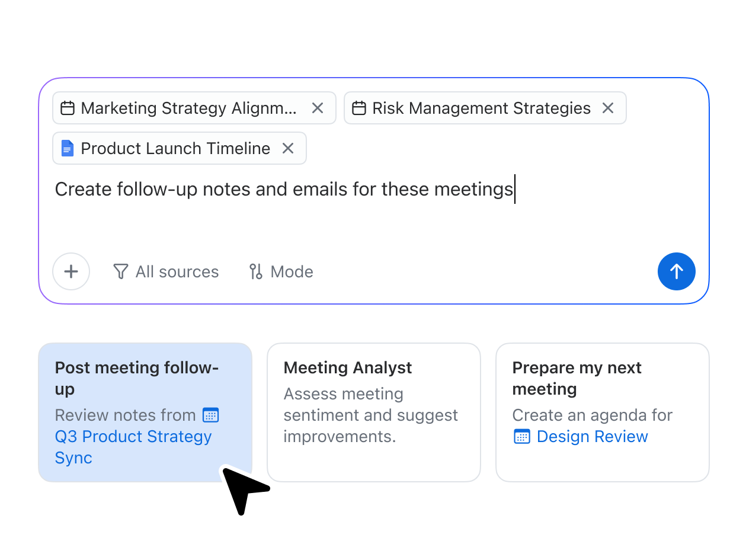This screenshot has width=746, height=560.
Task: Remove the Product Launch Timeline source
Action: tap(288, 148)
